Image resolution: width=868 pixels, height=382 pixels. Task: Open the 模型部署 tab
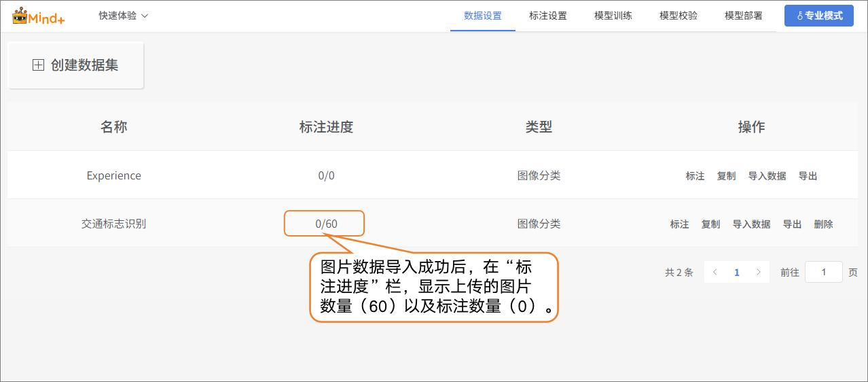[x=743, y=16]
